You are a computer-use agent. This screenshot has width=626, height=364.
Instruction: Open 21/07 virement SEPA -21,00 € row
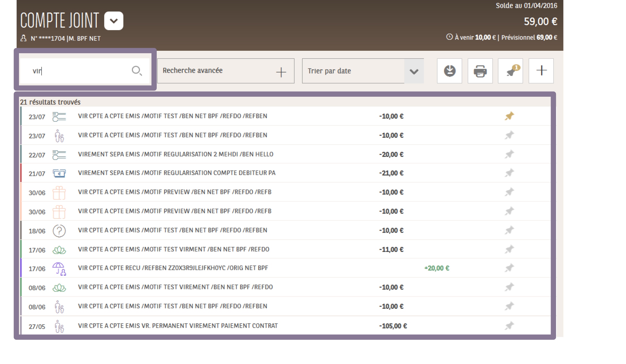point(176,173)
